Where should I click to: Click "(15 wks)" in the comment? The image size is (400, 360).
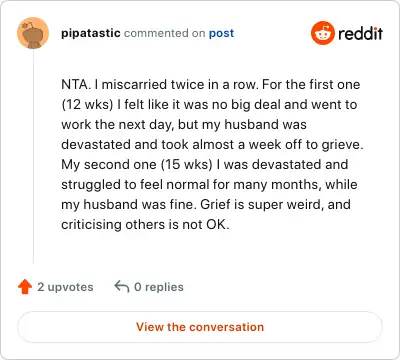pyautogui.click(x=187, y=165)
